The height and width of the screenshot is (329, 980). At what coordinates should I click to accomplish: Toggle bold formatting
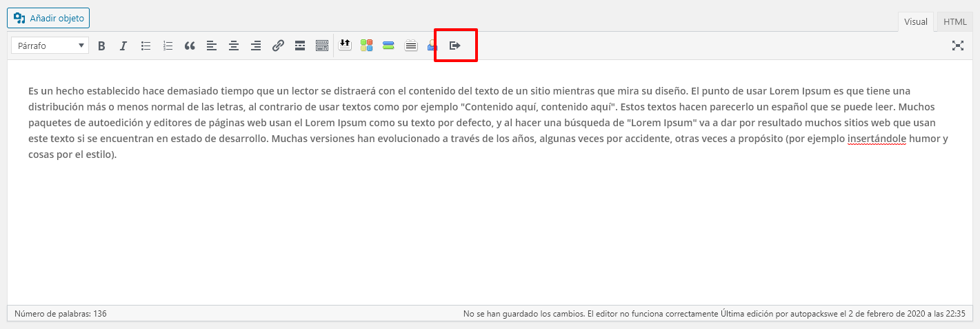pos(101,46)
